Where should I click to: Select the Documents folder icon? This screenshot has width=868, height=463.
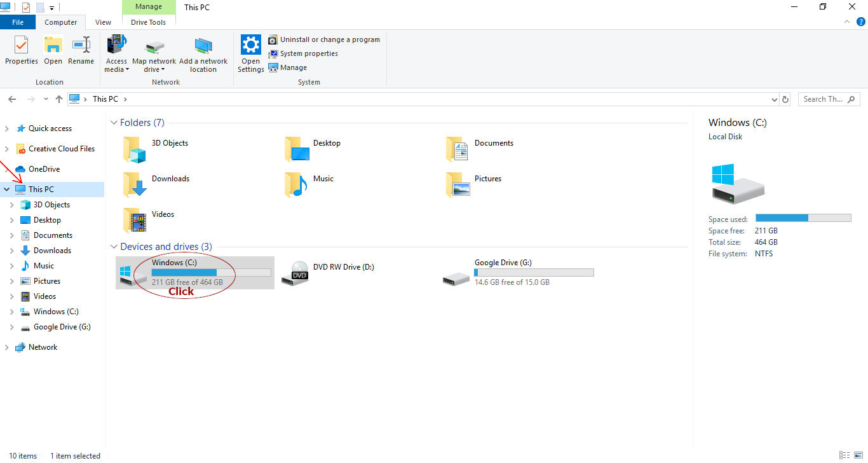[x=458, y=150]
